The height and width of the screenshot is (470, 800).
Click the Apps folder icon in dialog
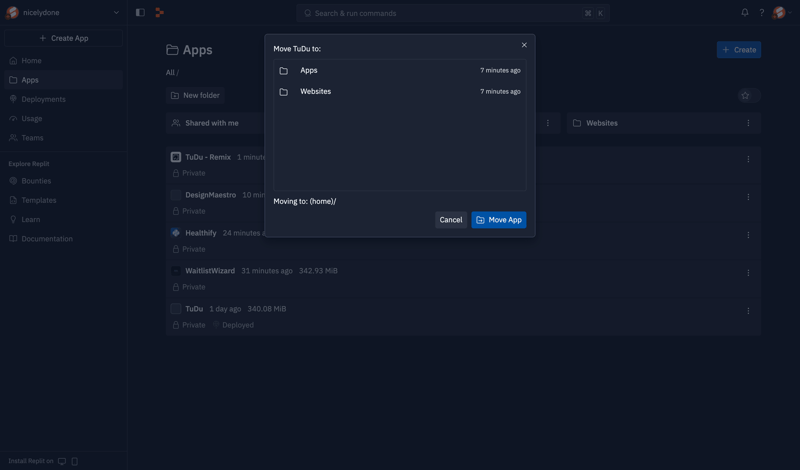tap(284, 71)
